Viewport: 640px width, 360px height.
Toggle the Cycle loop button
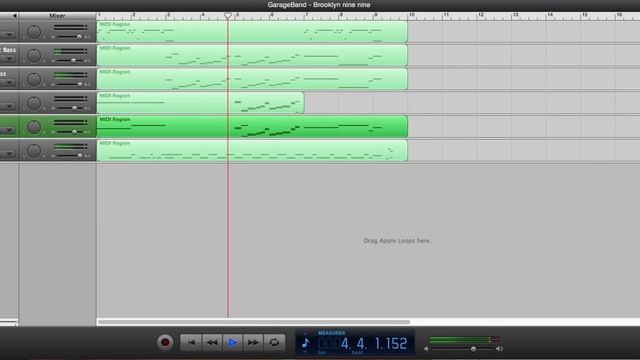tap(274, 342)
